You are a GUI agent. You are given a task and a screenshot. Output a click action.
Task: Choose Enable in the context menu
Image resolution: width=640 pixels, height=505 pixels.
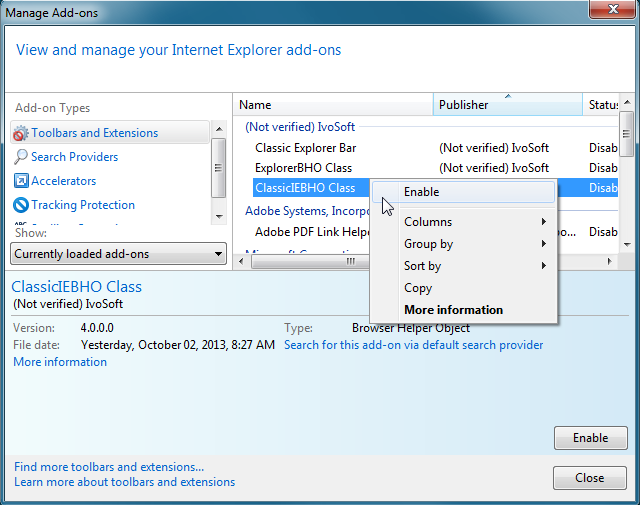(463, 191)
